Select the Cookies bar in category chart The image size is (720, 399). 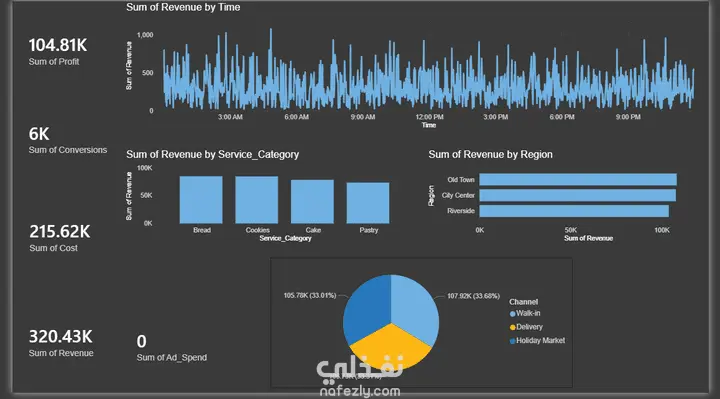point(257,200)
